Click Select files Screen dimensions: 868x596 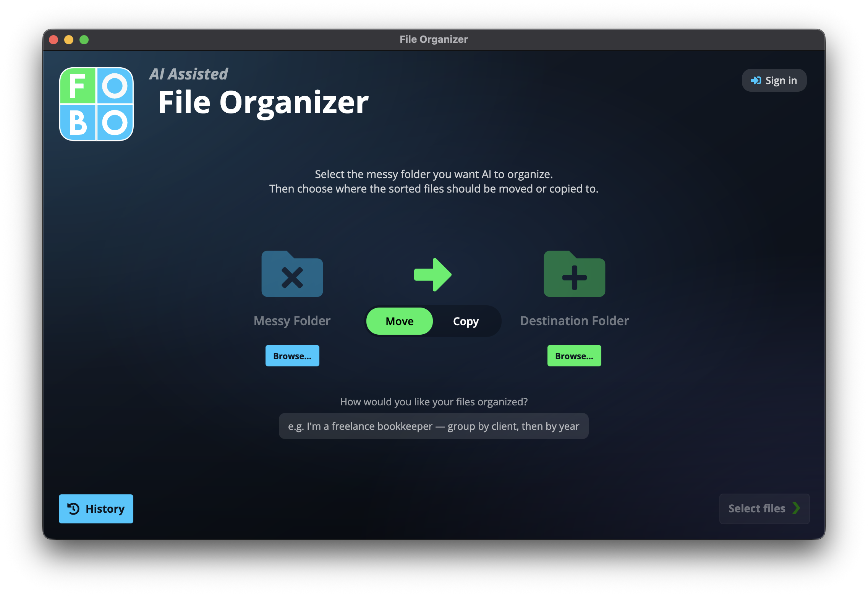tap(764, 509)
